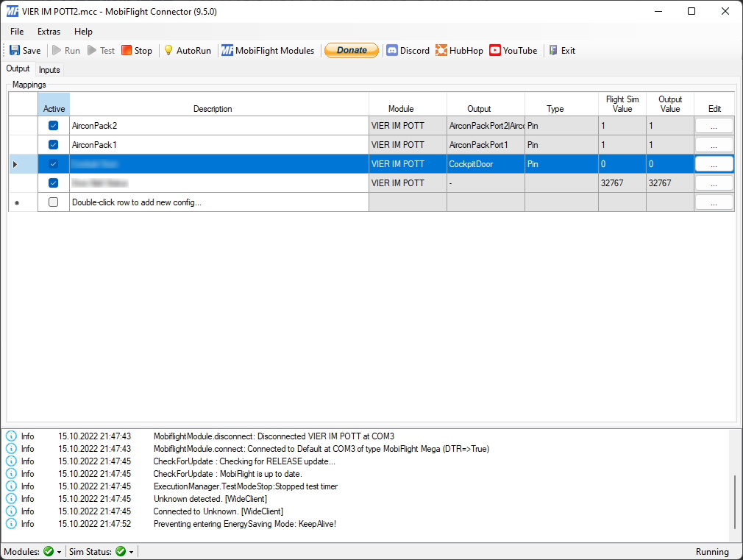Toggle Active checkbox in the 32767 row
This screenshot has height=560, width=743.
(x=53, y=183)
